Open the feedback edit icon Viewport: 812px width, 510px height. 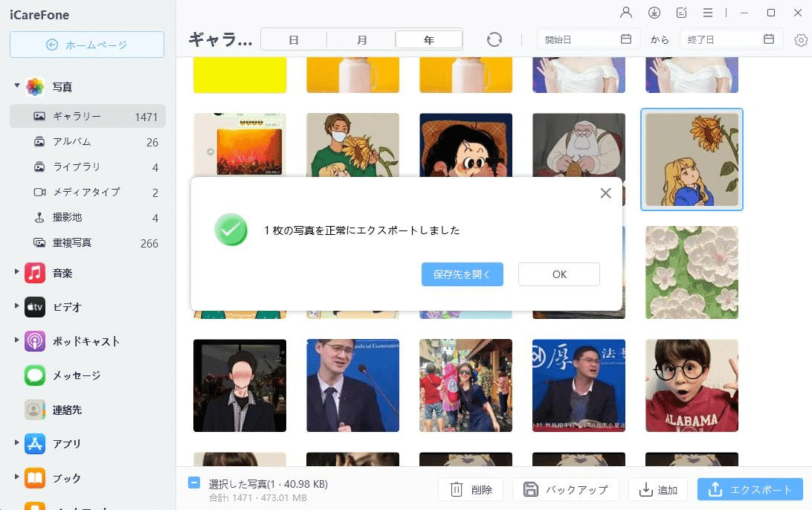(681, 13)
